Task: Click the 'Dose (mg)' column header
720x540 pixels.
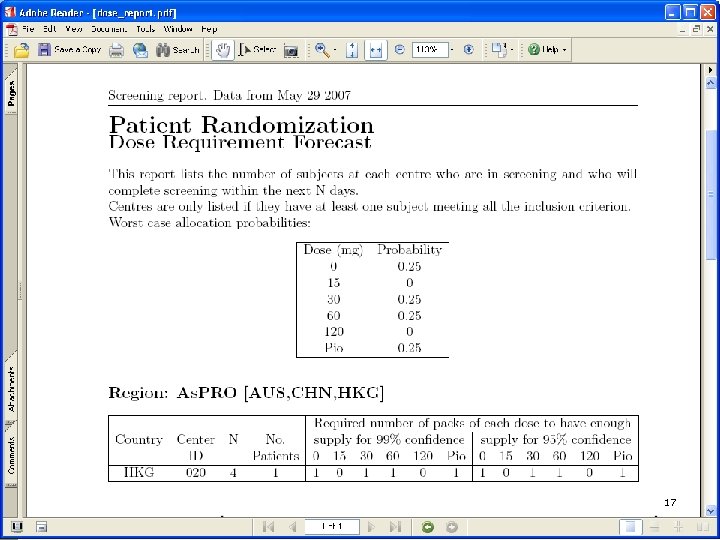Action: coord(333,250)
